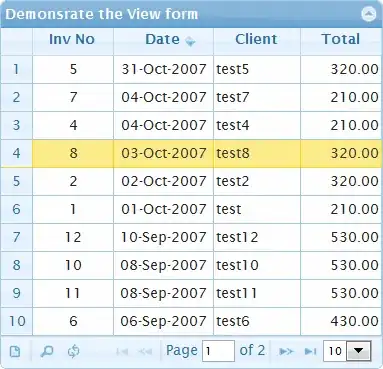This screenshot has width=383, height=369.
Task: Select the client cell test12
Action: tap(257, 237)
